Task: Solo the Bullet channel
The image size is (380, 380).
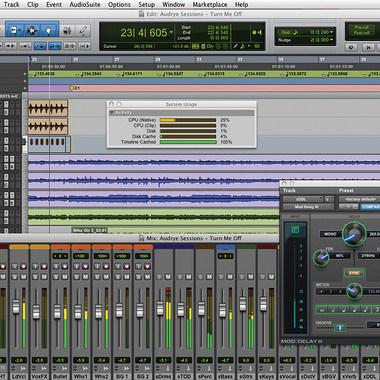Action: click(56, 277)
